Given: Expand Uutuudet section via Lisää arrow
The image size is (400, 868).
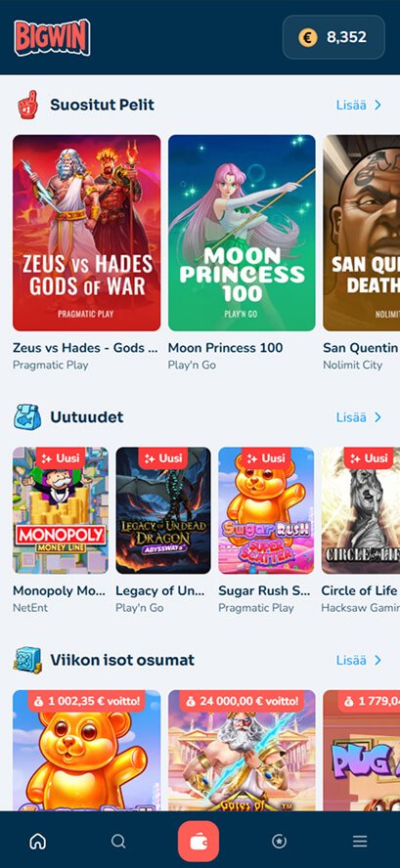Looking at the screenshot, I should coord(359,416).
